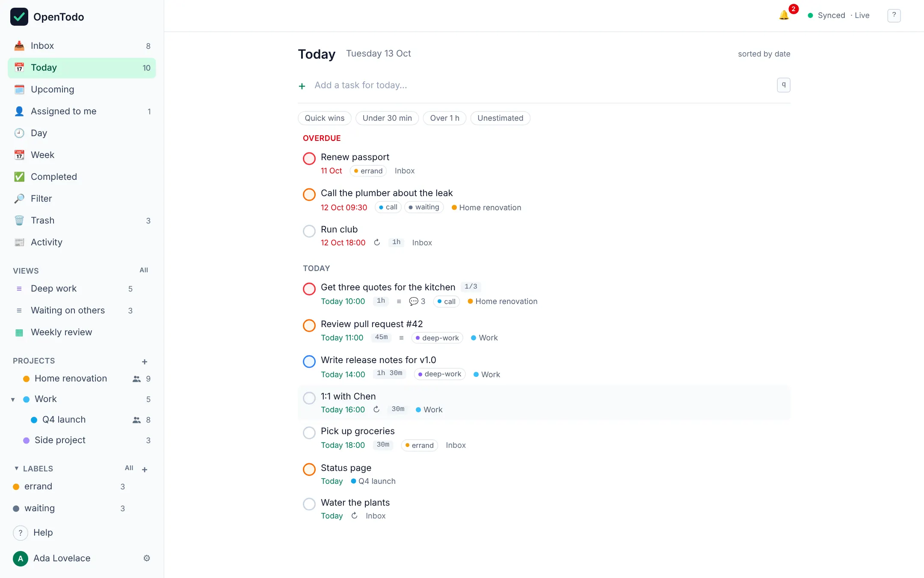Mark Pick up groceries as done
The height and width of the screenshot is (578, 924).
point(309,432)
